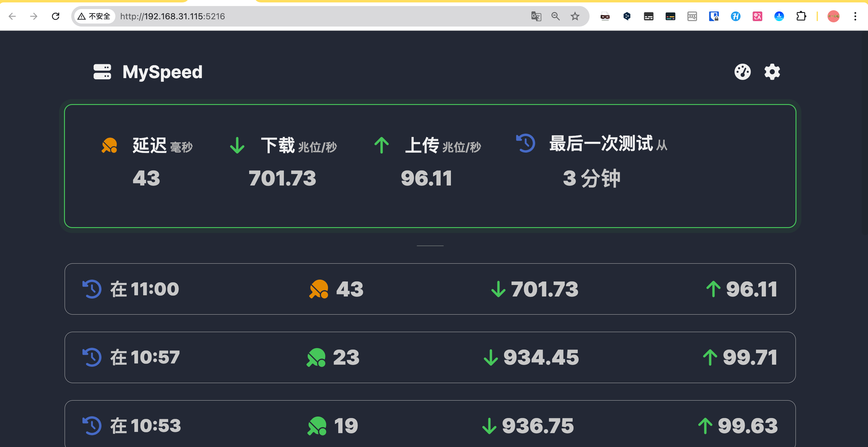Click the blue last-test history icon

point(526,143)
